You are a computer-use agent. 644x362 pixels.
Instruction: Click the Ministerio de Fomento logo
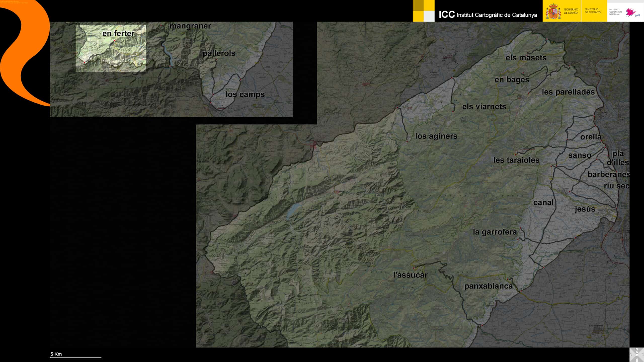click(x=592, y=11)
